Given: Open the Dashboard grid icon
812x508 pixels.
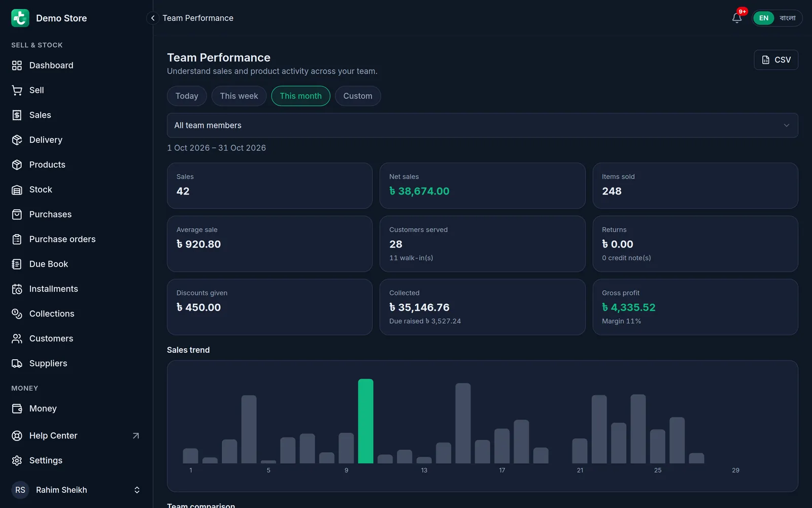Looking at the screenshot, I should tap(17, 66).
